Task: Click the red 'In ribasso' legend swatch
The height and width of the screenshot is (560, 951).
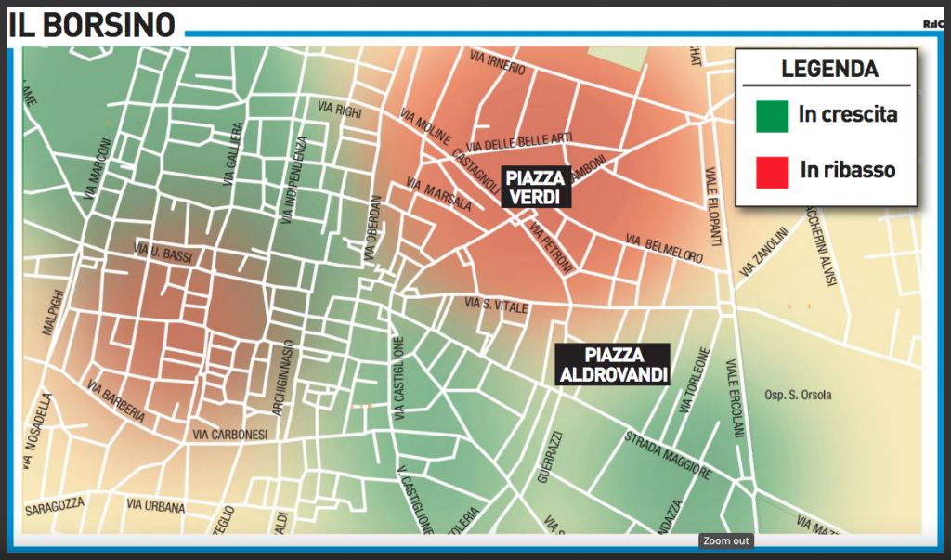Action: 772,172
